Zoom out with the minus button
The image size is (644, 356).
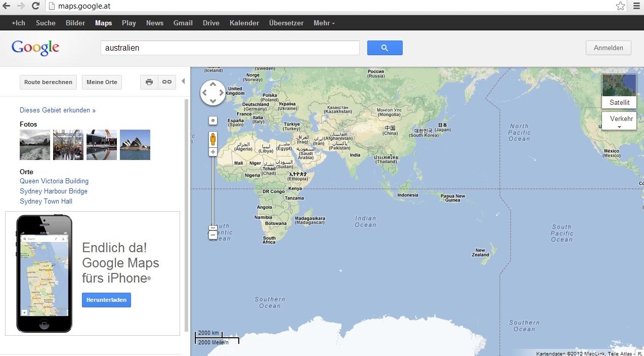(213, 235)
